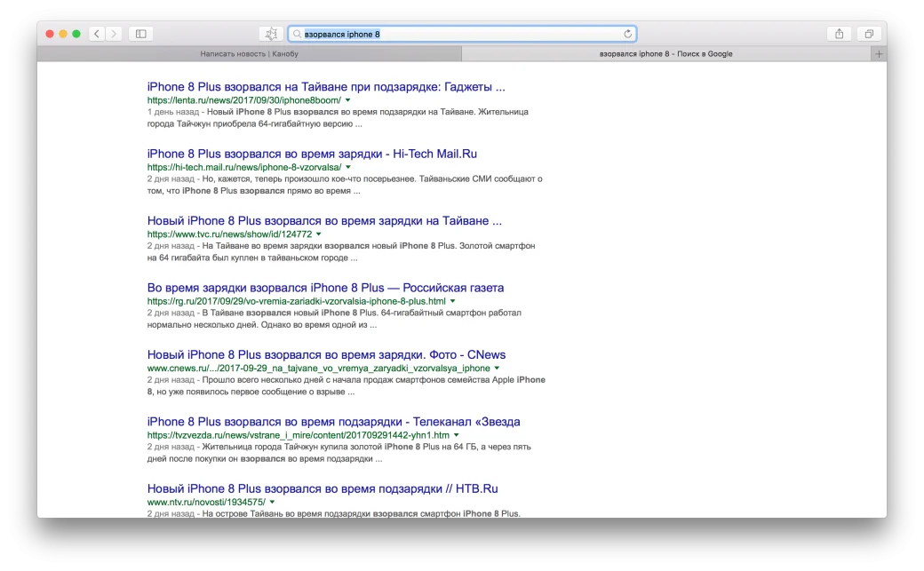The width and height of the screenshot is (924, 571).
Task: Click snippet 'В Тайване взорвался новый iPhone 8 Plus'
Action: pos(334,319)
